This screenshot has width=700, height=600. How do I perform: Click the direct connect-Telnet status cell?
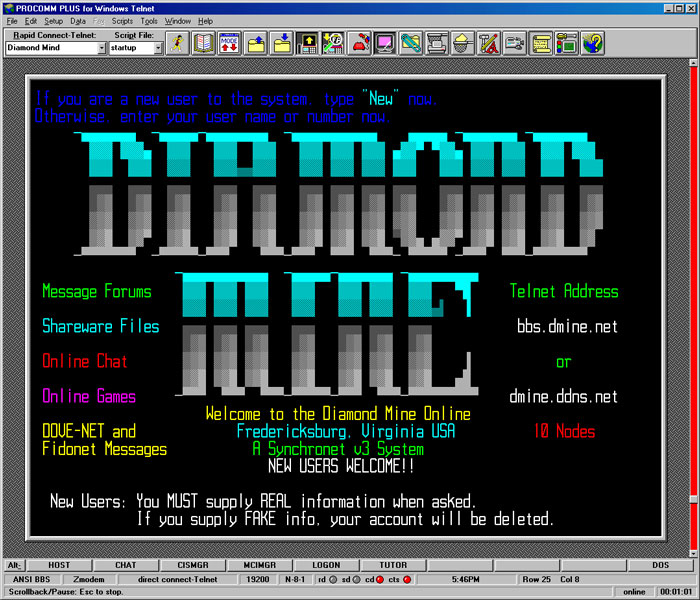click(177, 579)
